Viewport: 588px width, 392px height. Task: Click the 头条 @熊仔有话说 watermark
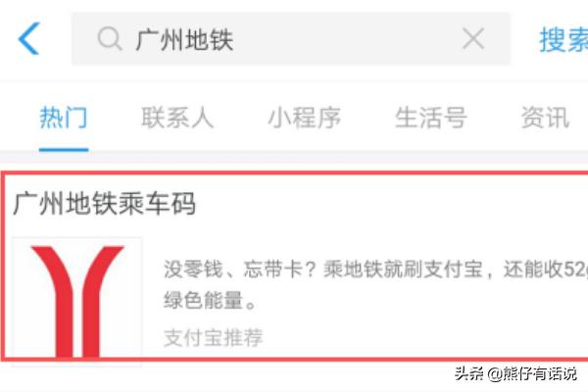click(x=515, y=374)
